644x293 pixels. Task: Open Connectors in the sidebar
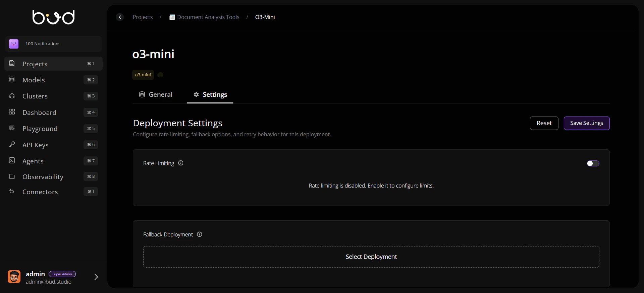click(53, 192)
